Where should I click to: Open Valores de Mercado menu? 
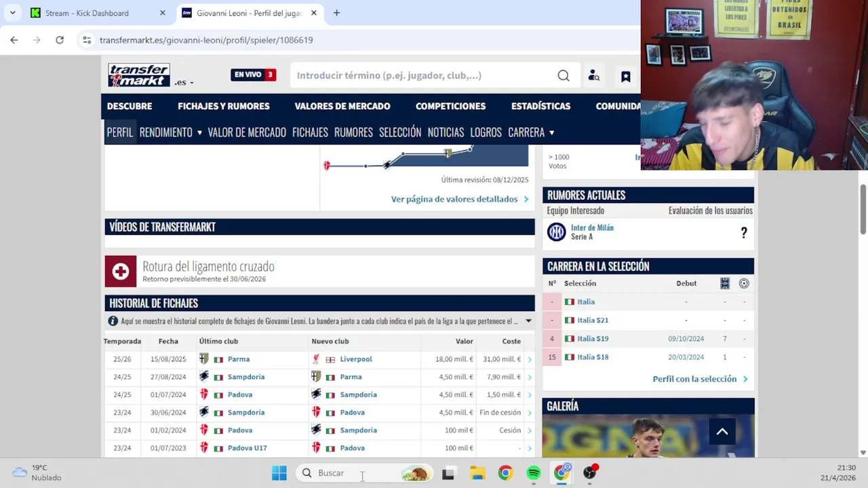pyautogui.click(x=342, y=106)
